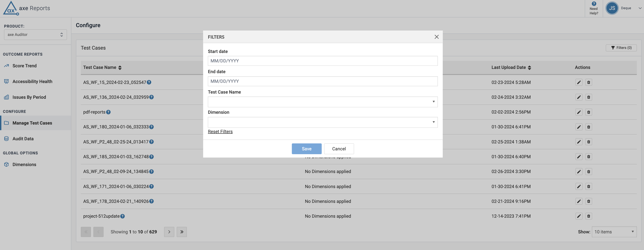Open the Accessibility Health report icon
Image resolution: width=644 pixels, height=250 pixels.
6,81
